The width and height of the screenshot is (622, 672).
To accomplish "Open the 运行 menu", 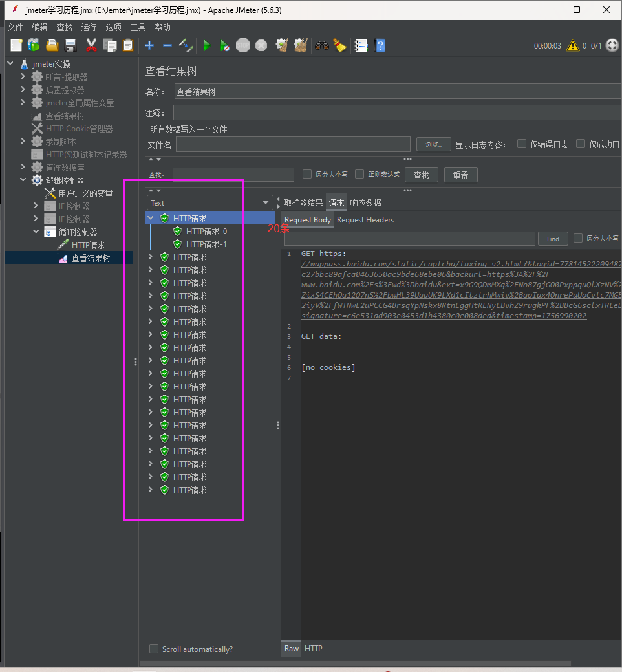I will point(89,27).
